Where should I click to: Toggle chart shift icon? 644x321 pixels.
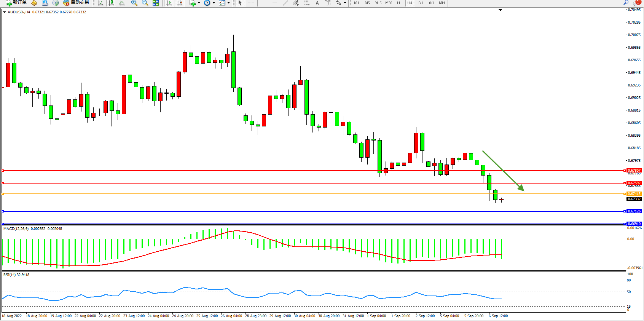pos(180,3)
